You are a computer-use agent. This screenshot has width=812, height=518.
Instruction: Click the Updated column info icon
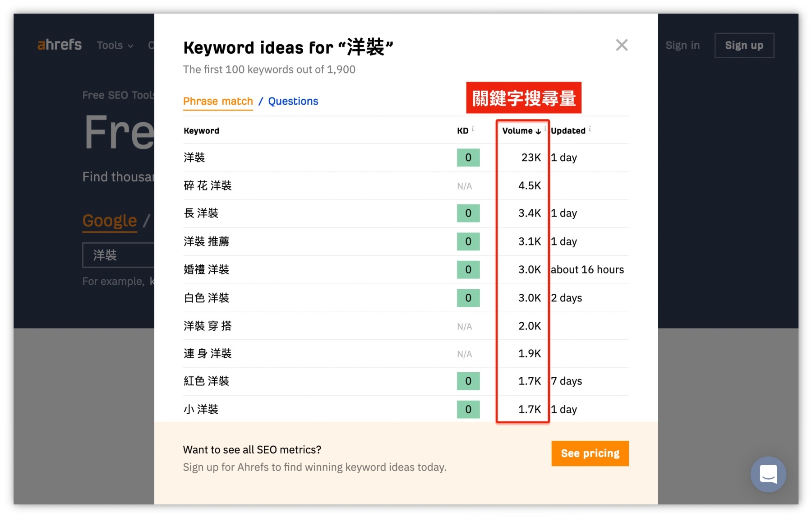(x=590, y=129)
